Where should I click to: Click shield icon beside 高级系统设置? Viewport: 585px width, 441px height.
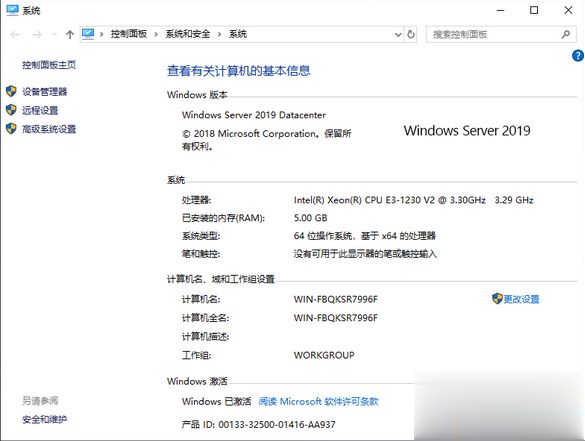point(11,129)
